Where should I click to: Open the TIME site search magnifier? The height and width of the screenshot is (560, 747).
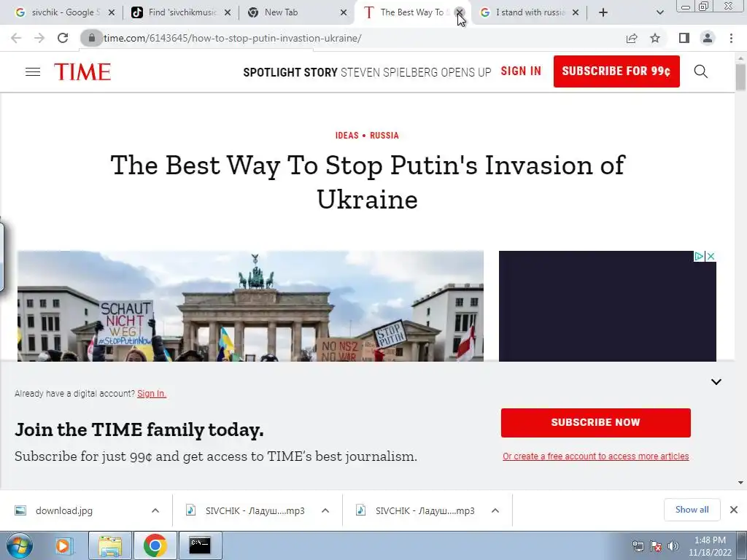(x=700, y=71)
